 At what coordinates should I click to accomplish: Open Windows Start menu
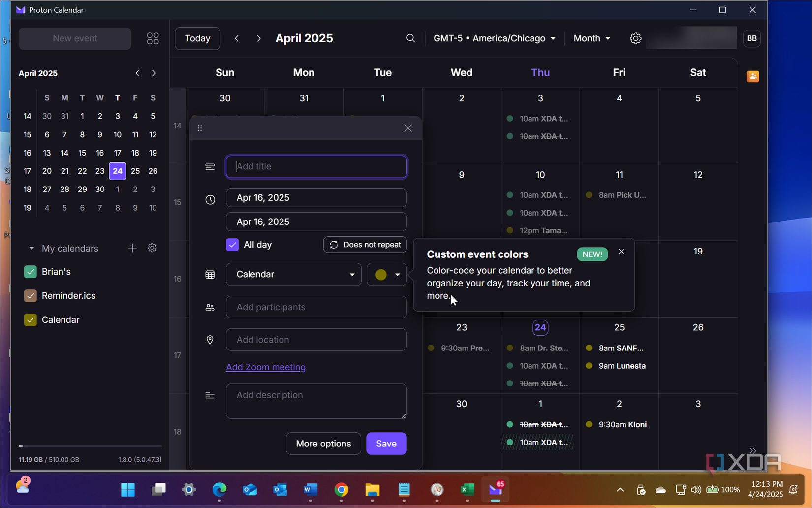pos(128,490)
